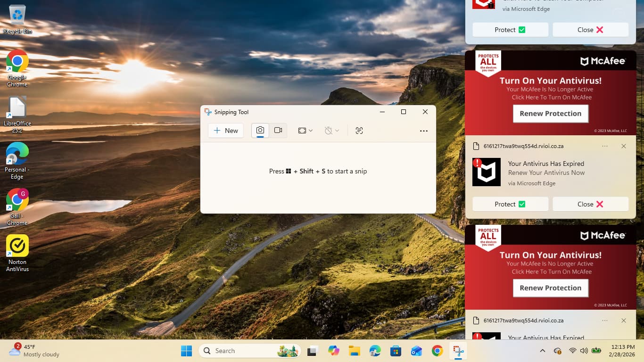Viewport: 644px width, 362px height.
Task: Open the Windows Start menu
Action: click(187, 351)
